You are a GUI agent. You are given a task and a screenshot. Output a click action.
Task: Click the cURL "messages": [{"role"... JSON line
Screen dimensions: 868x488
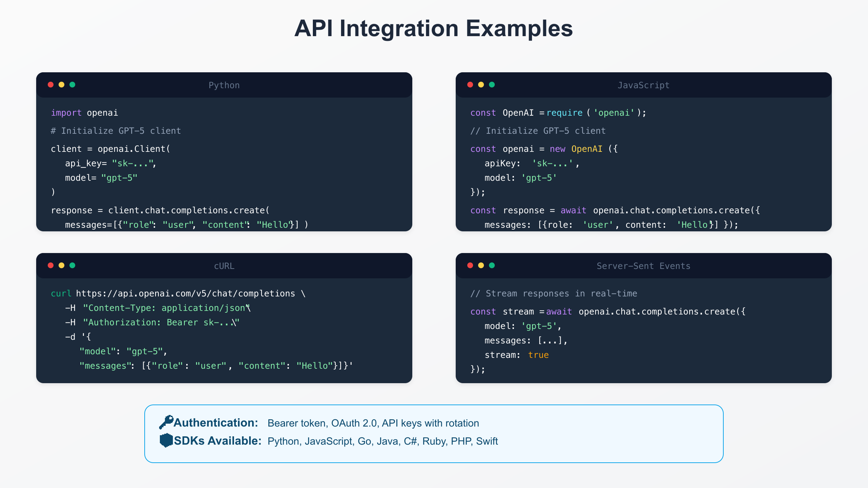click(x=216, y=366)
